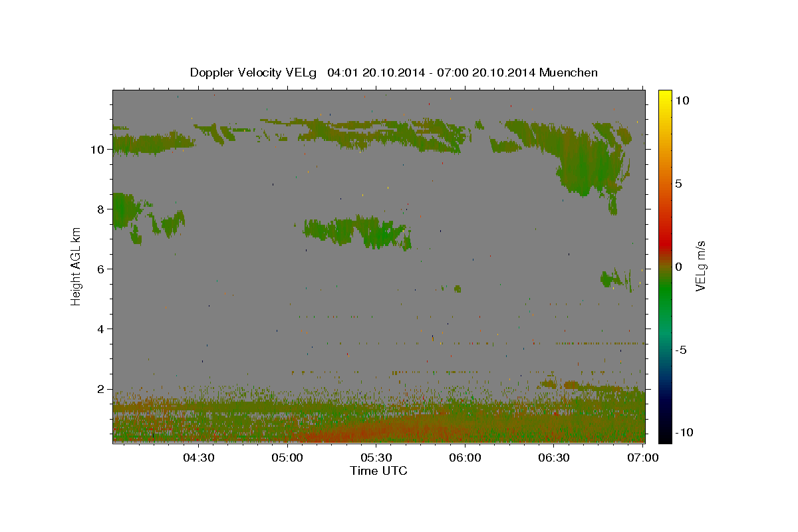The height and width of the screenshot is (532, 798).
Task: Select the 05:30 time tick label
Action: 376,458
